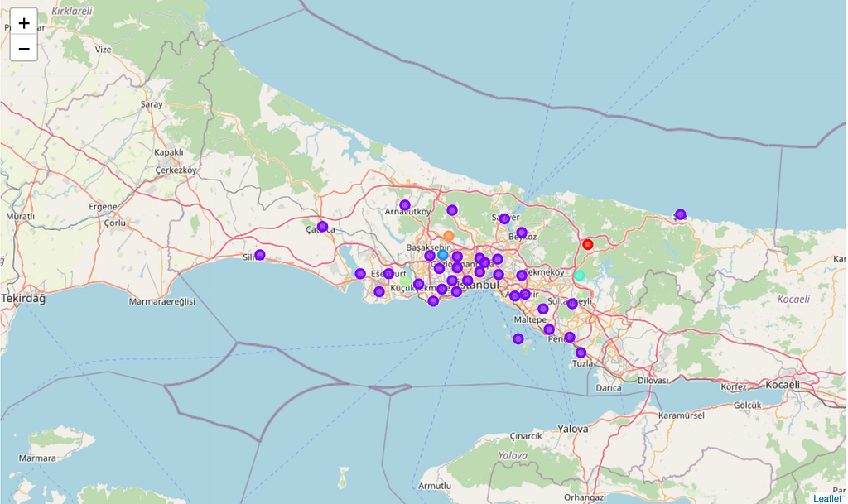Viewport: 848px width, 504px height.
Task: Click the Saray town label
Action: pyautogui.click(x=152, y=104)
